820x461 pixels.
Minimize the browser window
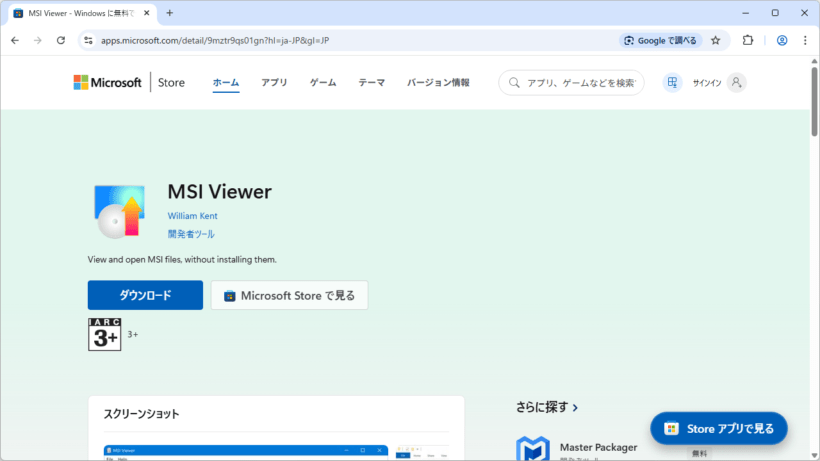(746, 13)
